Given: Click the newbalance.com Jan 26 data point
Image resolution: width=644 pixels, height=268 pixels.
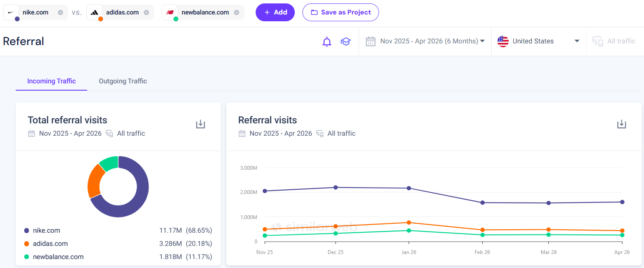Looking at the screenshot, I should [x=409, y=231].
